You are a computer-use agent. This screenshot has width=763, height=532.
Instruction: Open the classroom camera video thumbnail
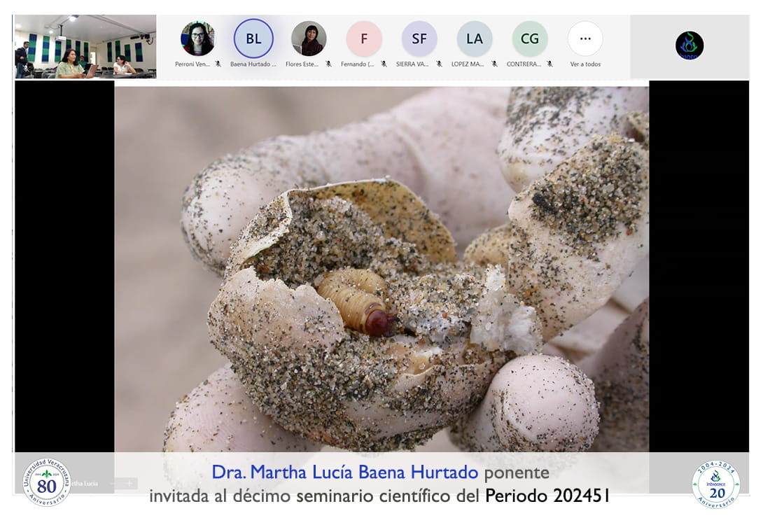pyautogui.click(x=85, y=46)
